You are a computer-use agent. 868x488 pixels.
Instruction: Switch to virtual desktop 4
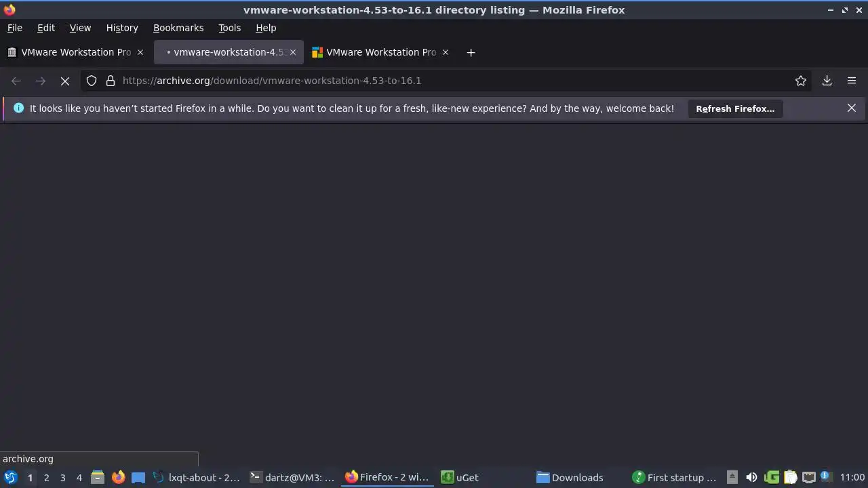click(79, 477)
